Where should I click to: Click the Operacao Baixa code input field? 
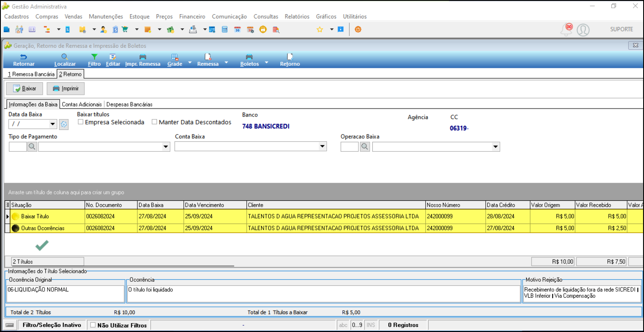pyautogui.click(x=350, y=147)
